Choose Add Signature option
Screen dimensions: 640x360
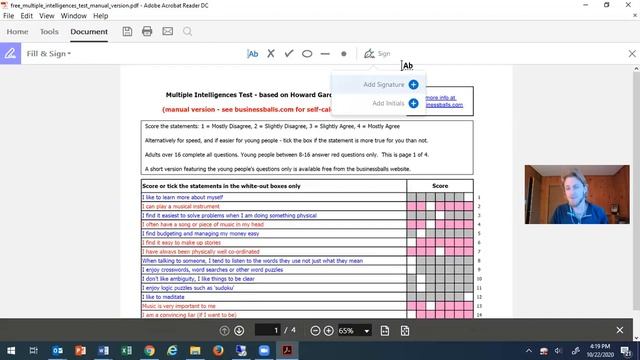379,84
